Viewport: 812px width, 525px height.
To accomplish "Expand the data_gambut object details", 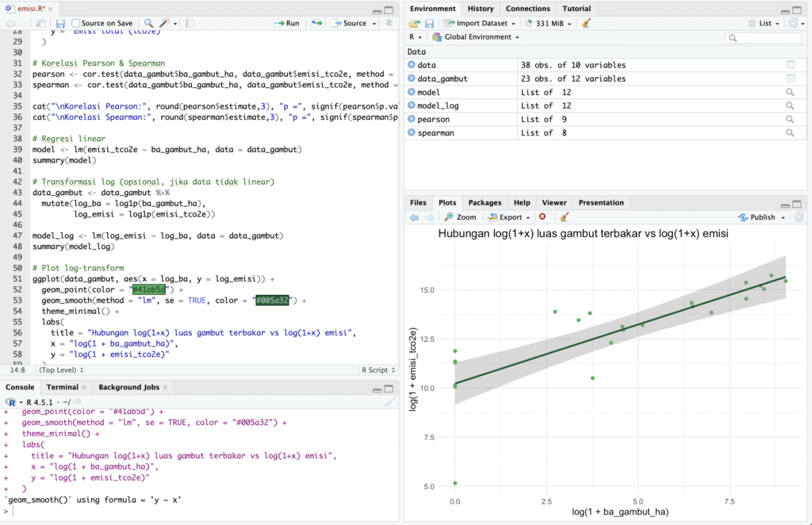I will (412, 79).
